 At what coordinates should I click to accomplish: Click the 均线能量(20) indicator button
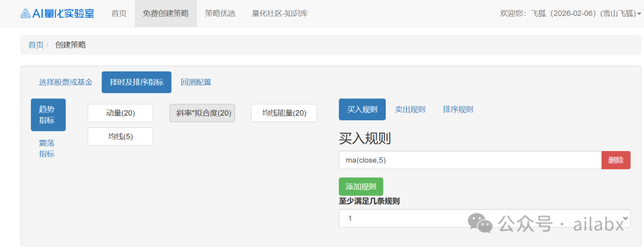point(284,112)
